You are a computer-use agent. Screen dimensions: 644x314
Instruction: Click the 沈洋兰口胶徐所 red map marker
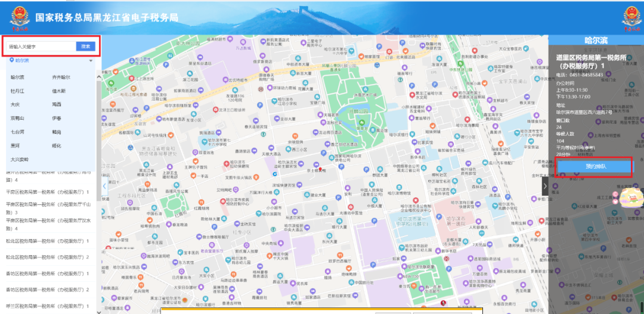click(216, 110)
